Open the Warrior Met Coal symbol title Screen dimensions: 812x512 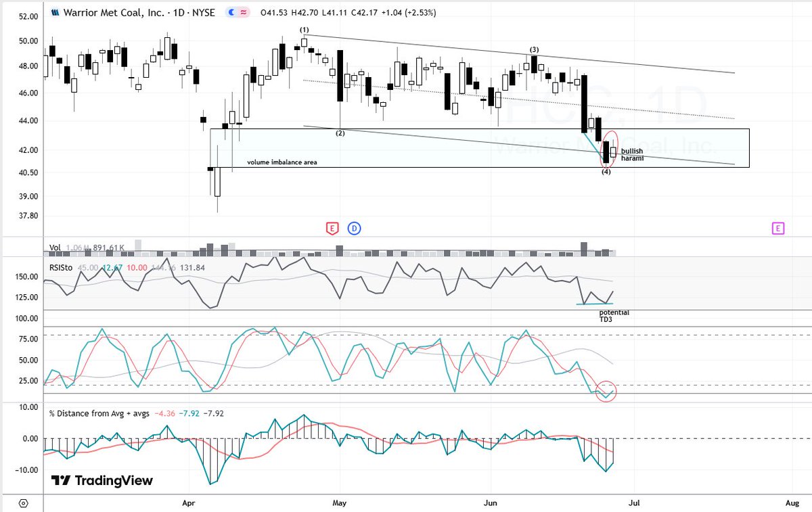point(138,12)
